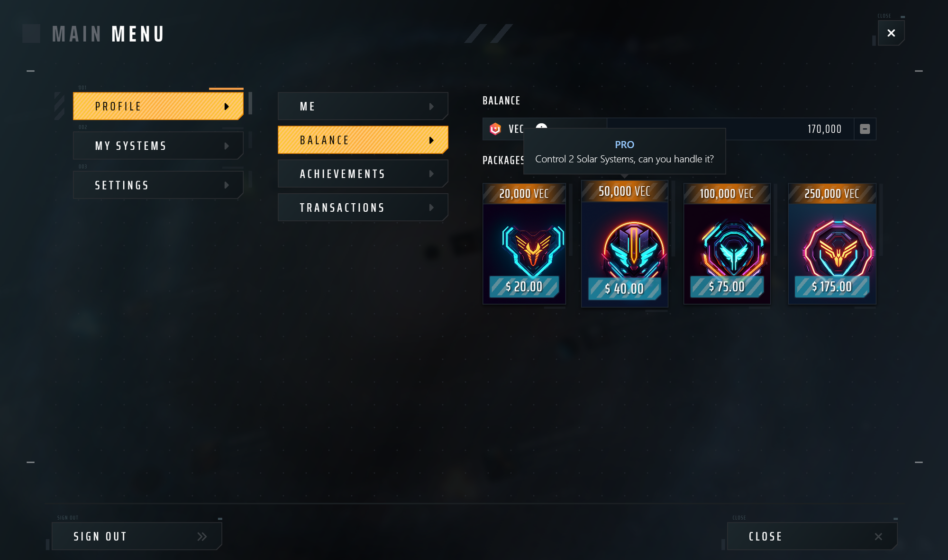Toggle the balance decrement minus button
948x560 pixels.
click(865, 129)
